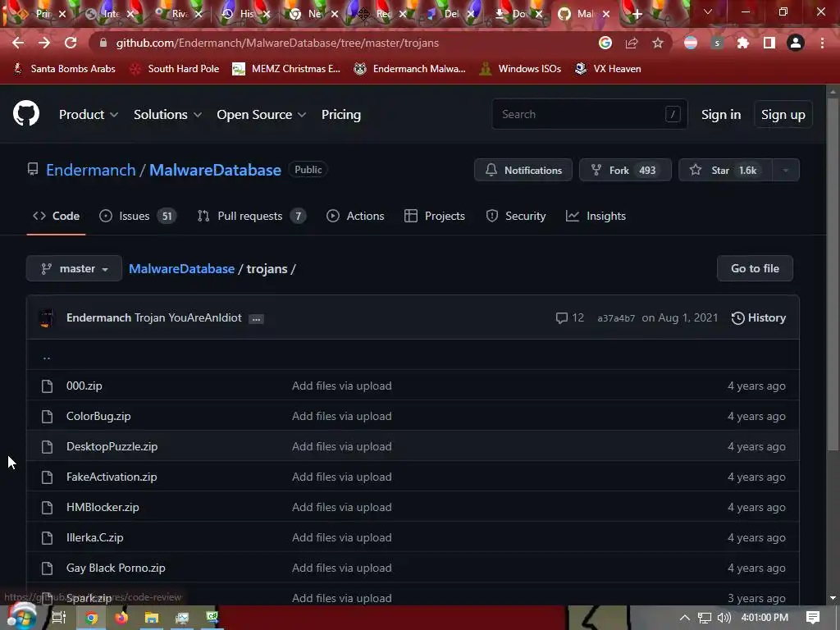
Task: Expand commit message ellipsis button
Action: point(256,319)
